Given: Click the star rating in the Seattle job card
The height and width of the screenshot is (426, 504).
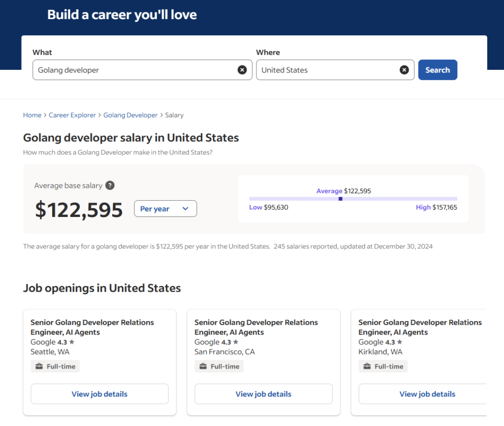Looking at the screenshot, I should tap(66, 342).
